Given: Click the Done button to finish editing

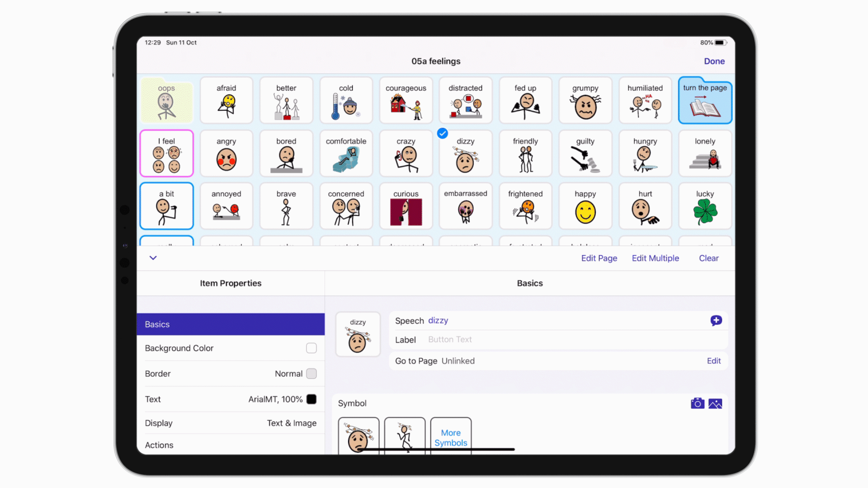Looking at the screenshot, I should pos(714,61).
